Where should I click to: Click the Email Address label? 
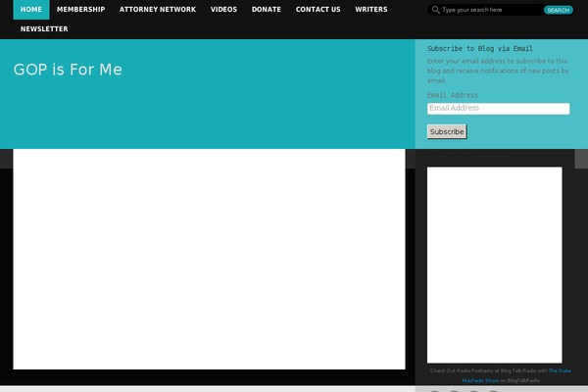pos(452,95)
